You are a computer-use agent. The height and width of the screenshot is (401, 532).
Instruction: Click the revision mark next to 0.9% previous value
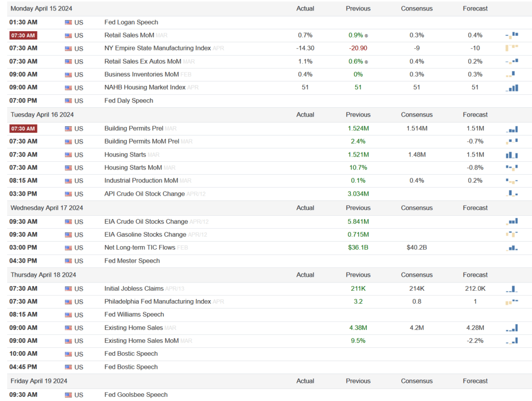click(x=366, y=36)
